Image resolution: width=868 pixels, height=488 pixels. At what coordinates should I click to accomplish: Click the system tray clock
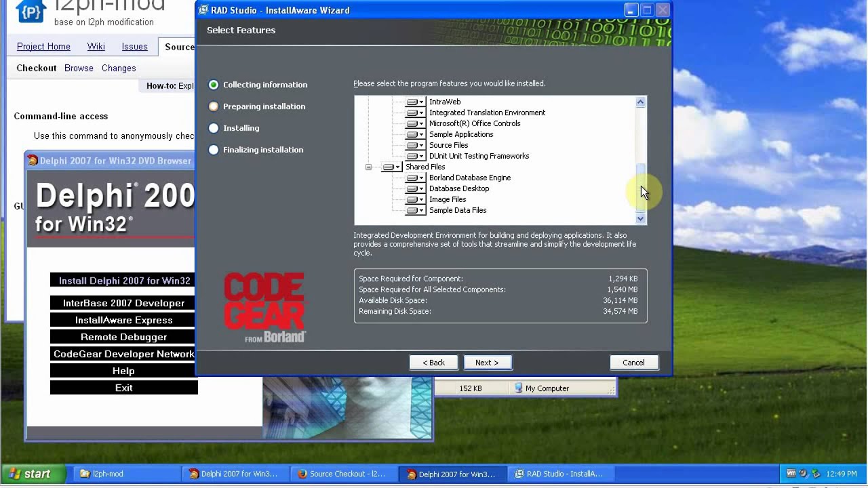tap(841, 474)
